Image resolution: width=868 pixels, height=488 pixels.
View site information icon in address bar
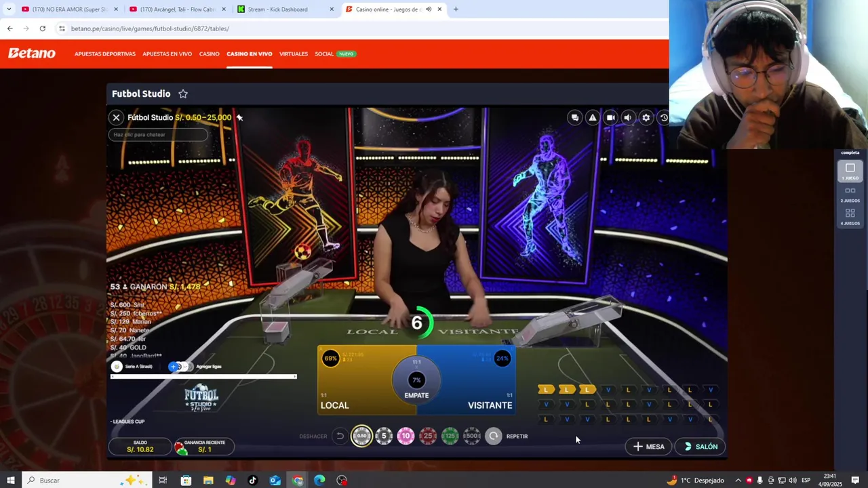tap(62, 28)
